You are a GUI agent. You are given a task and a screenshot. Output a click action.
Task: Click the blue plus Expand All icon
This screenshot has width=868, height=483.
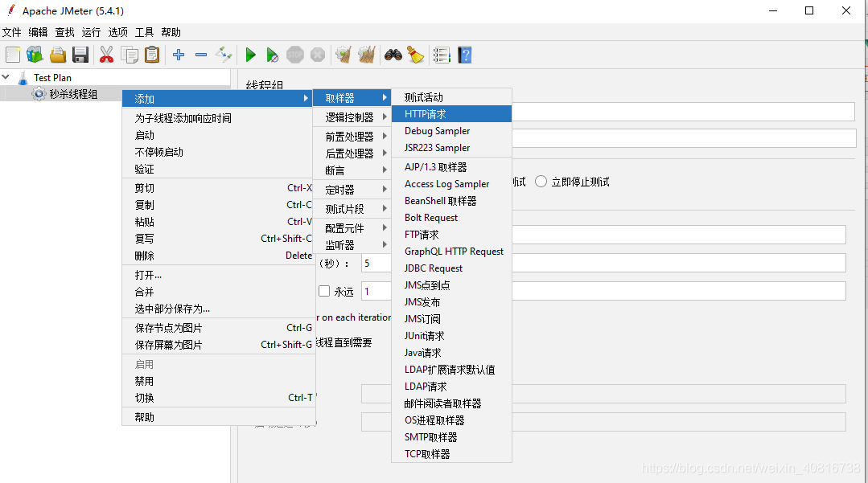179,55
